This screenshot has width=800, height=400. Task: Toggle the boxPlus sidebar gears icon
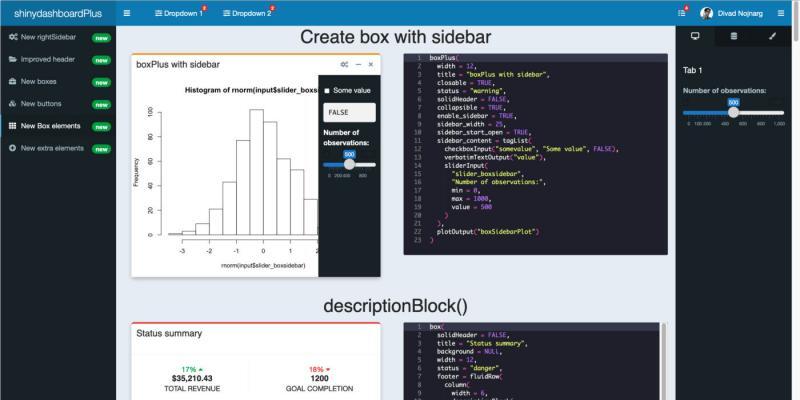tap(345, 64)
